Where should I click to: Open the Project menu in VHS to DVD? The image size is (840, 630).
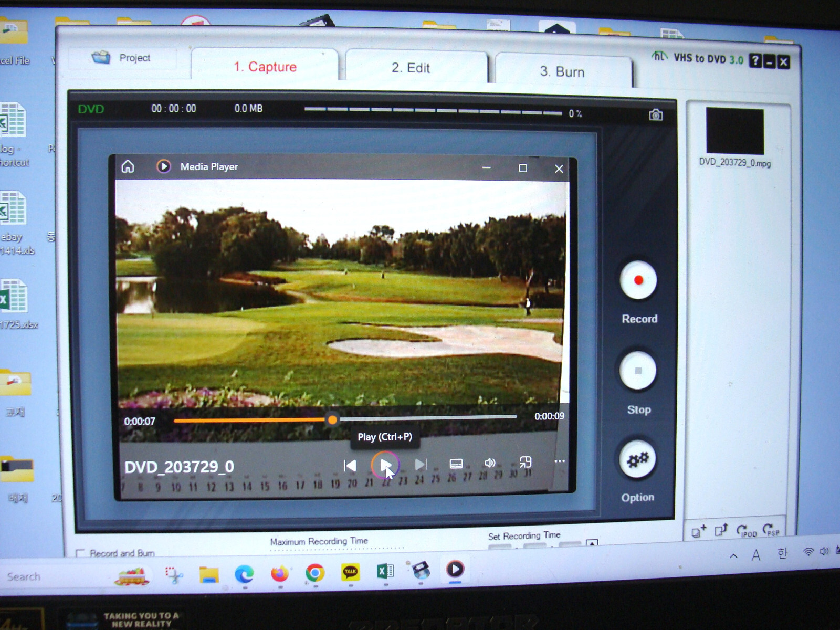click(122, 58)
